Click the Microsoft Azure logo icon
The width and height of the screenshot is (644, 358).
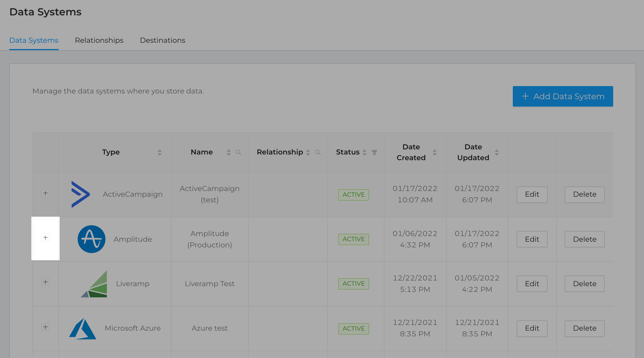[83, 329]
